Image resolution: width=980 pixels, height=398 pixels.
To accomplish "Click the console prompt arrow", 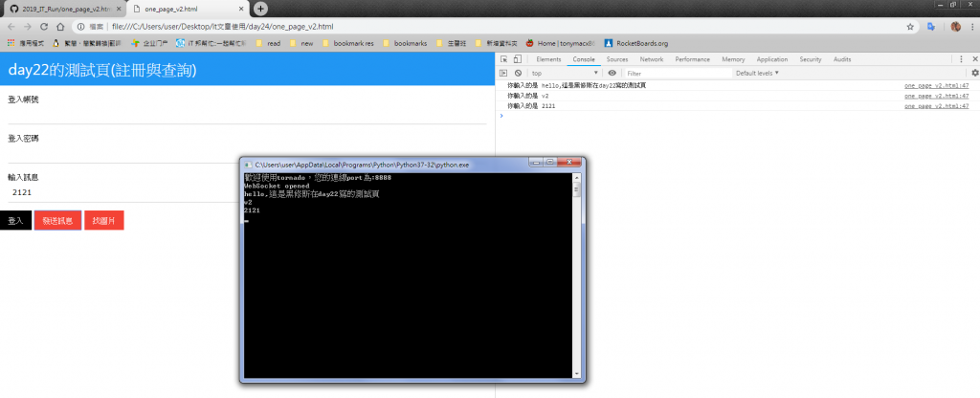I will pos(501,116).
